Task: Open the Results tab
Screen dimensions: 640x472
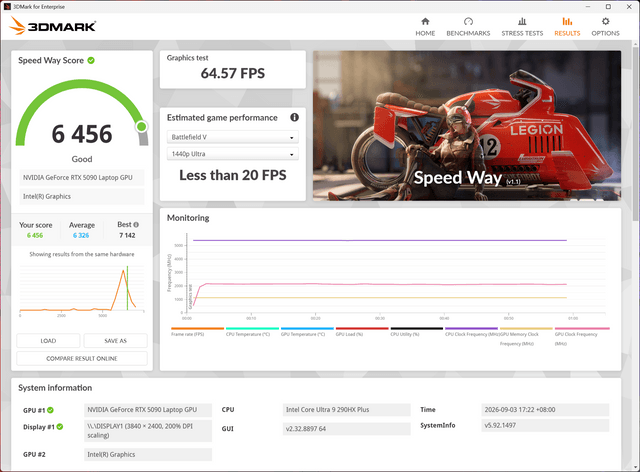Action: pos(567,27)
